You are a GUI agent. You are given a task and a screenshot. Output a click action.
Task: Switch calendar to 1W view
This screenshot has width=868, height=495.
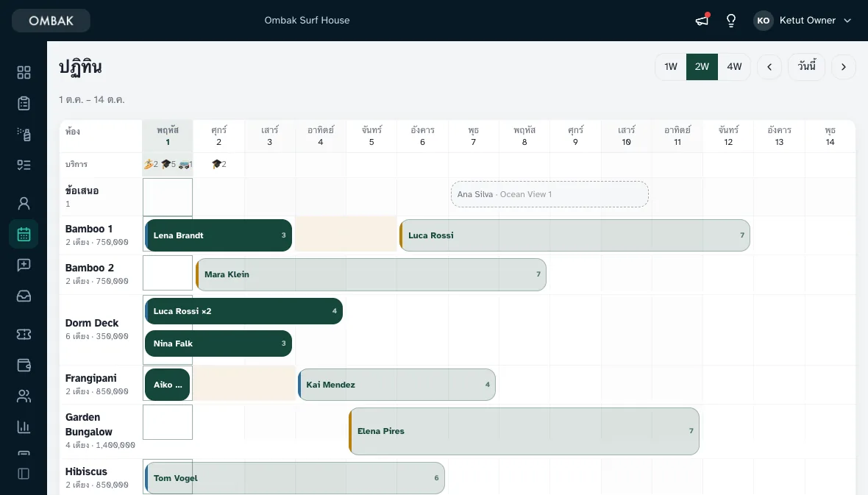(671, 67)
